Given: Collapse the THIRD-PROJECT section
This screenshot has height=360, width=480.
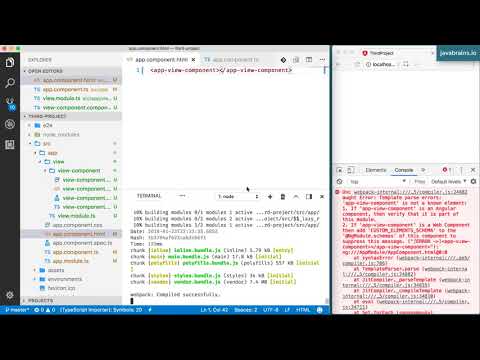Looking at the screenshot, I should tap(47, 116).
